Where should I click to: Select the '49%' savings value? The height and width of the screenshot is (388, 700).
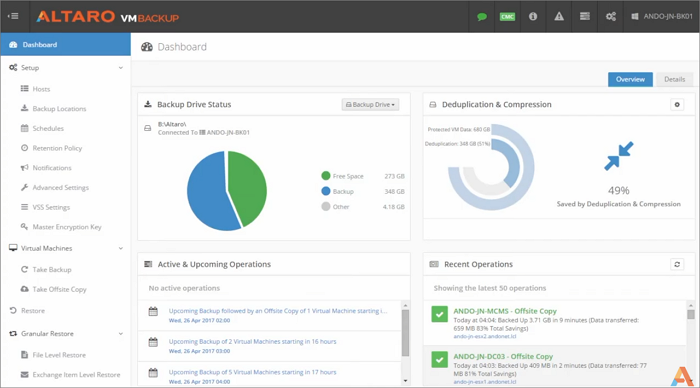click(618, 191)
